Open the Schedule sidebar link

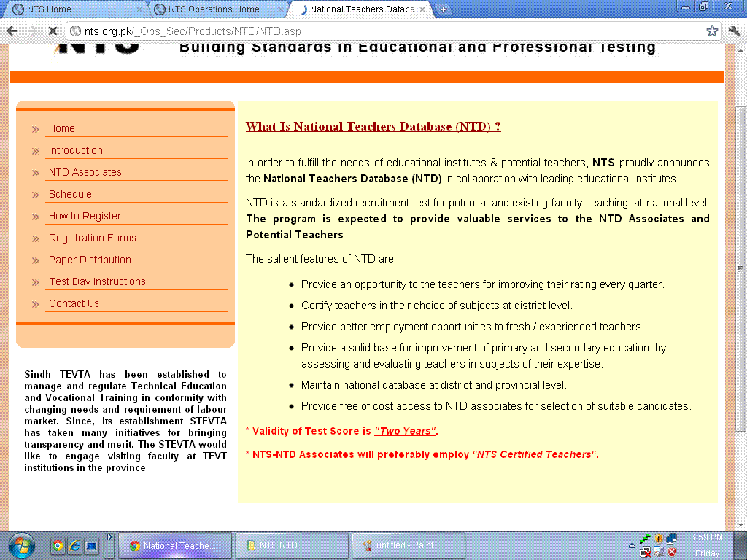point(70,194)
